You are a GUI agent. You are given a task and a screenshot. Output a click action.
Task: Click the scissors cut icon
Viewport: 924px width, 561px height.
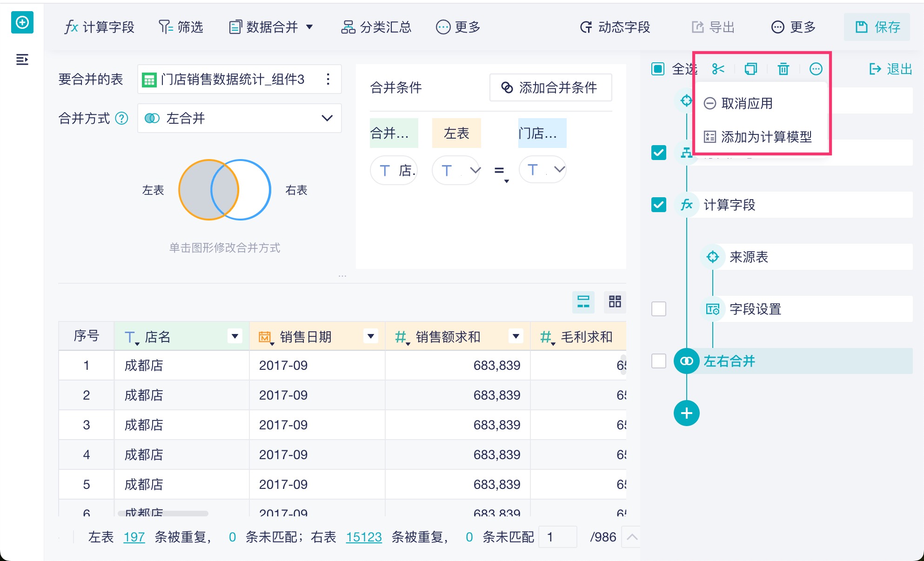coord(718,69)
